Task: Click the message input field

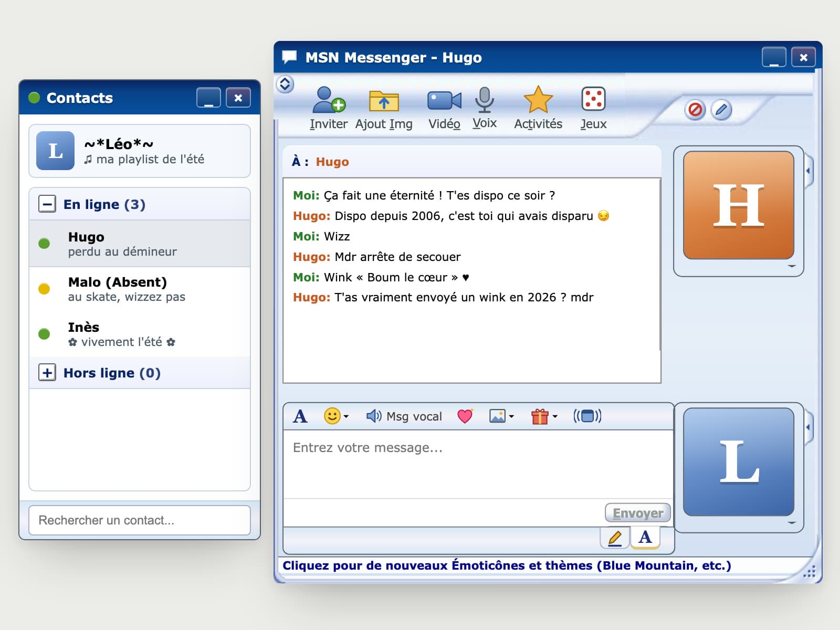Action: click(x=478, y=464)
